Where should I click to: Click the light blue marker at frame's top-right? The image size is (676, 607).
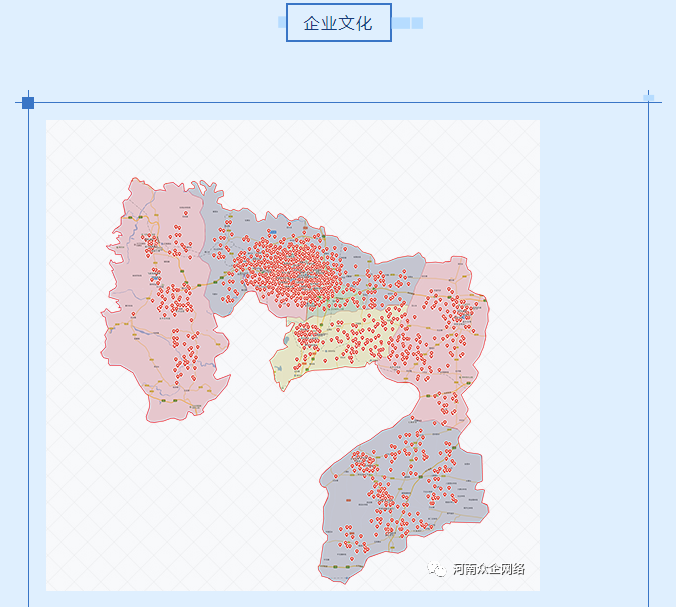coord(649,97)
